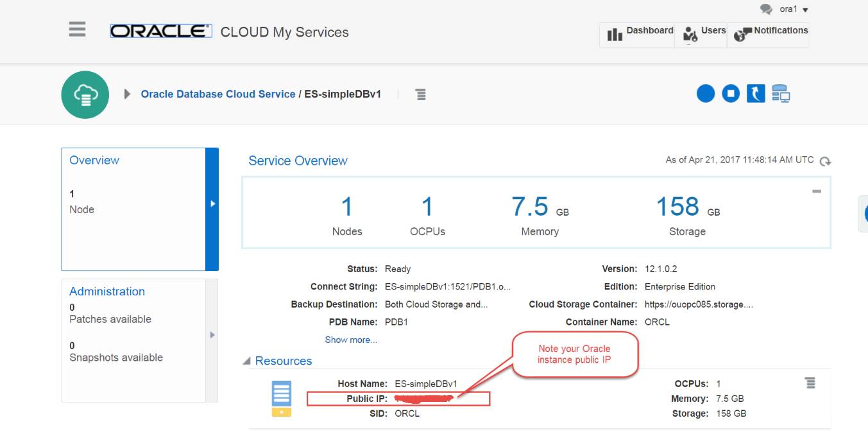Click the Host Name value ES-simpleDBv1
This screenshot has height=443, width=868.
426,383
